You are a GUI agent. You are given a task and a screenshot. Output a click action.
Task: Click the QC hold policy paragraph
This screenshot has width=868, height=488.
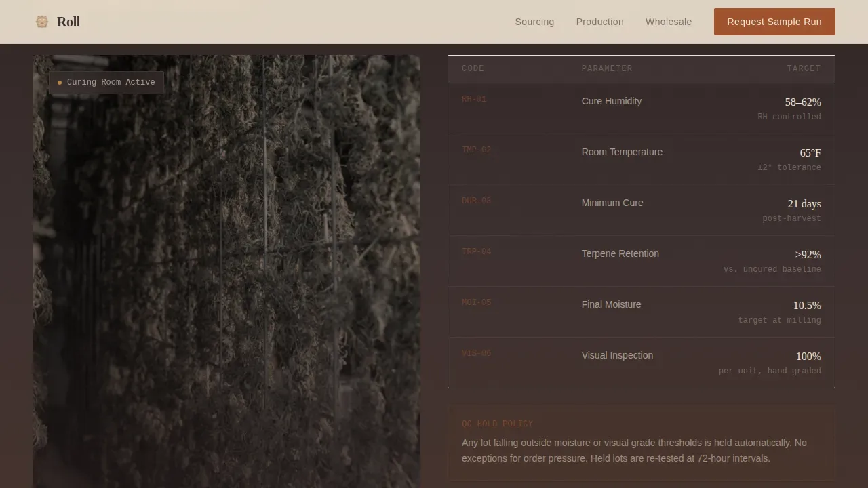pyautogui.click(x=634, y=451)
